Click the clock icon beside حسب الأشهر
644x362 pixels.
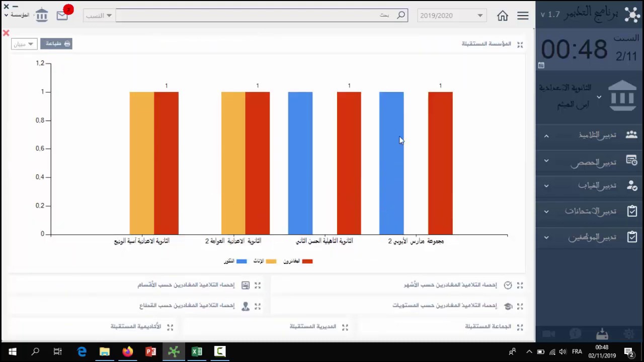(508, 285)
